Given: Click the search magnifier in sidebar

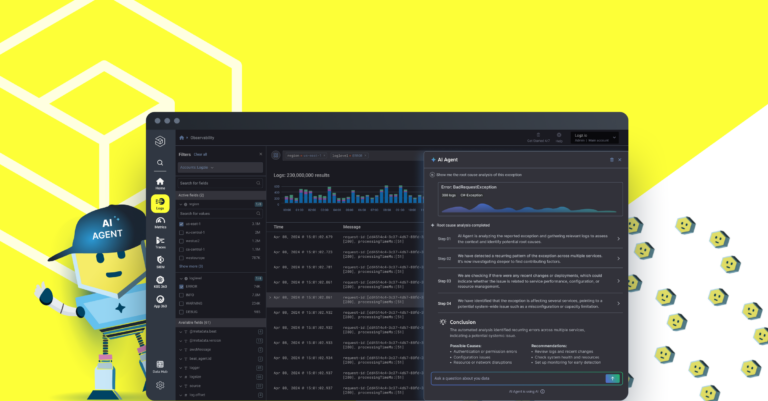Looking at the screenshot, I should [x=160, y=162].
